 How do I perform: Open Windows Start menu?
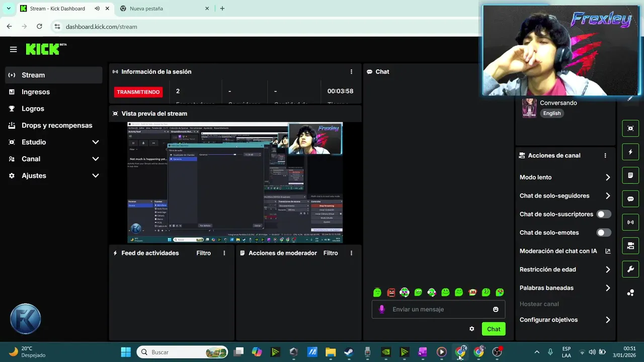click(x=126, y=352)
